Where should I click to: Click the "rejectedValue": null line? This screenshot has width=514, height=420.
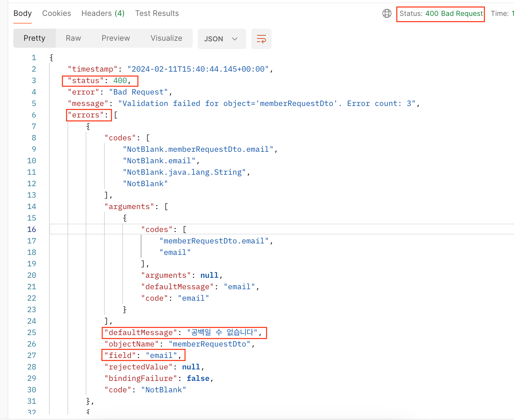pyautogui.click(x=154, y=367)
